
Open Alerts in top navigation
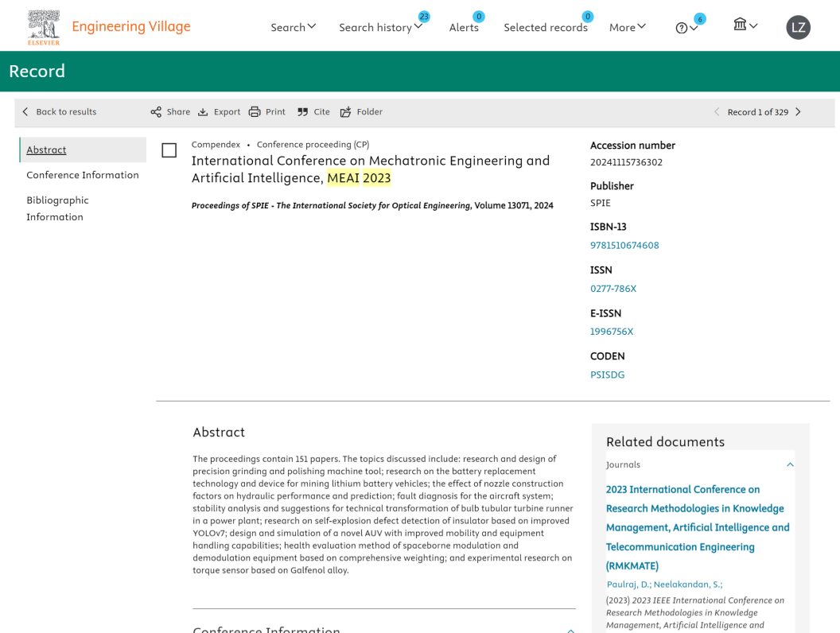[464, 27]
